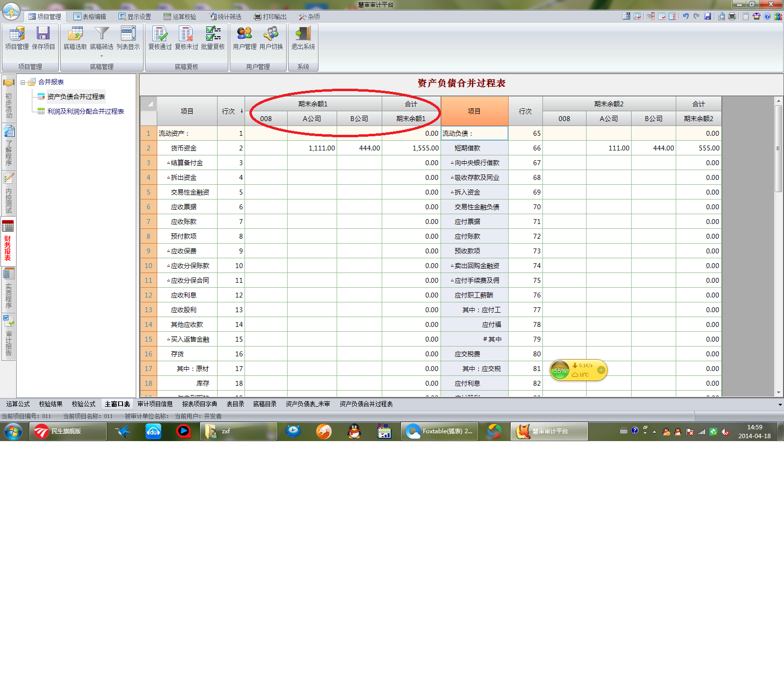Click the 1,111.00 value cell
This screenshot has height=694, width=784.
pos(312,148)
